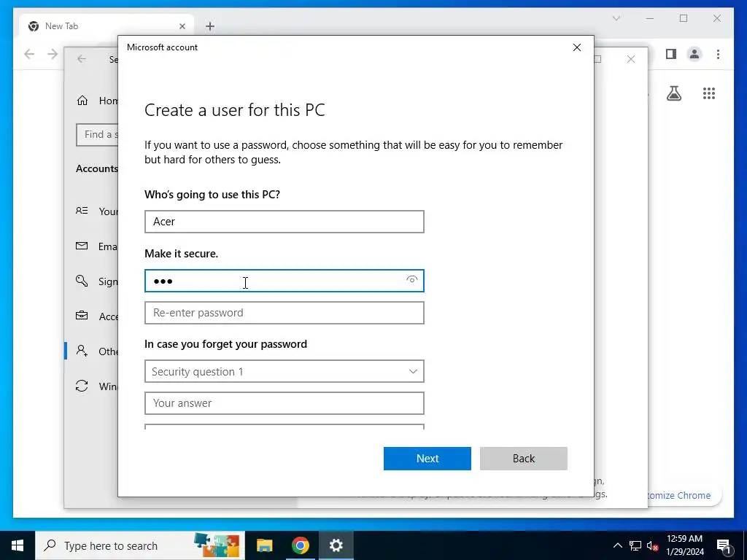Open the Access work briefcase icon
The image size is (747, 560).
click(82, 316)
